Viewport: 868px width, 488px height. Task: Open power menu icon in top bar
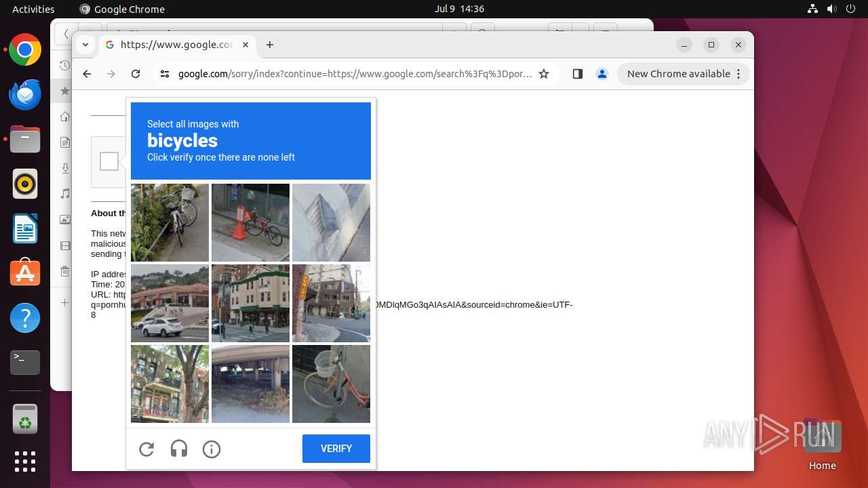tap(851, 9)
